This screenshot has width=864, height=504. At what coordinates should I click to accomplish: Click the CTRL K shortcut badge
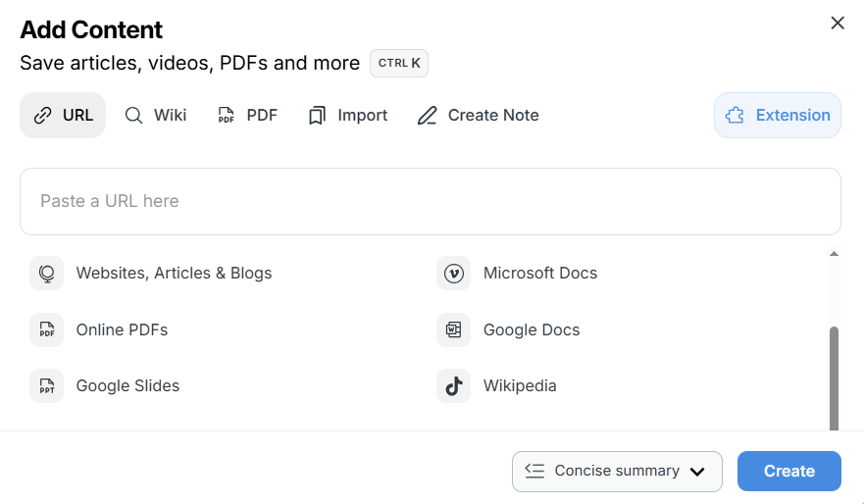399,63
